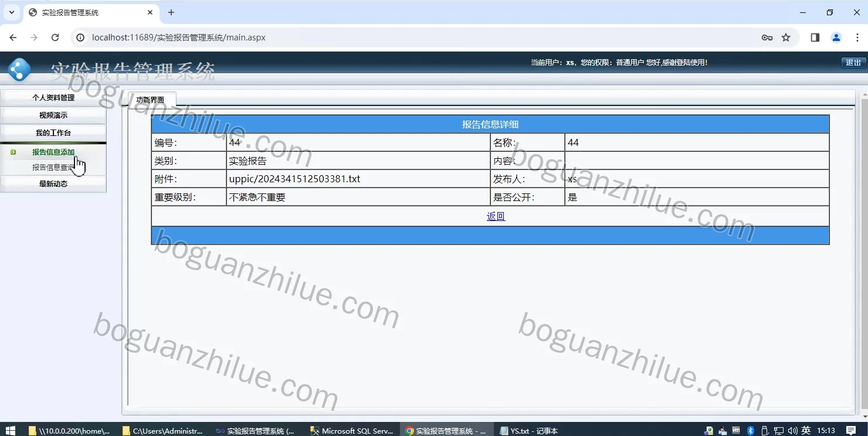
Task: Expand the 视频演示 menu section
Action: tap(53, 115)
